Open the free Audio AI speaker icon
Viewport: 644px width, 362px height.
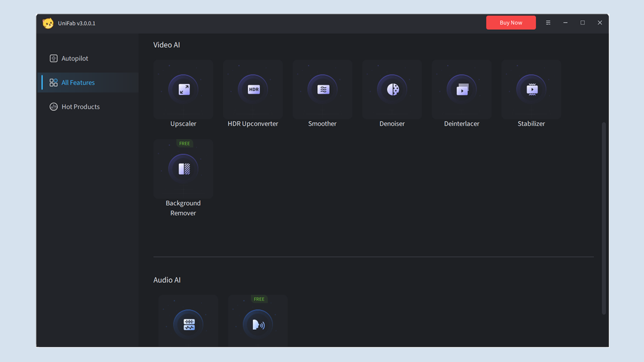tap(258, 324)
